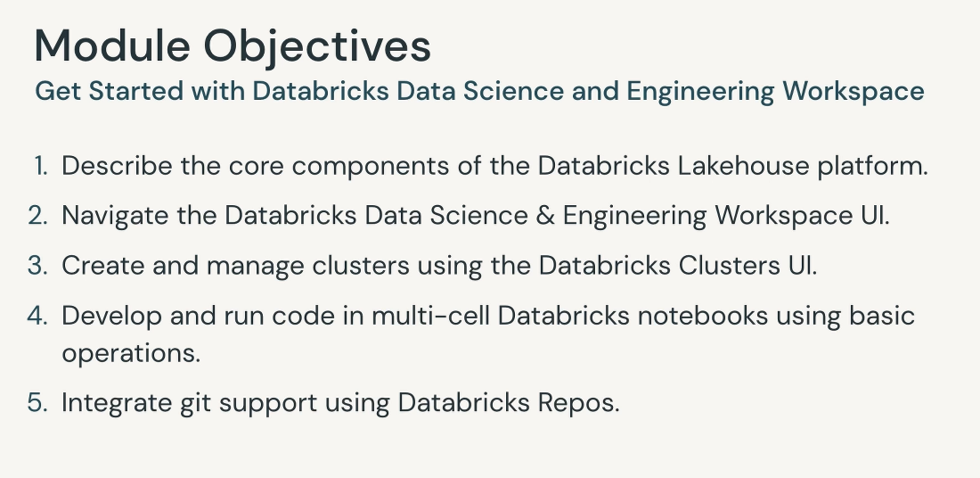This screenshot has height=478, width=980.
Task: Click the word Workspace in the subtitle
Action: click(853, 91)
